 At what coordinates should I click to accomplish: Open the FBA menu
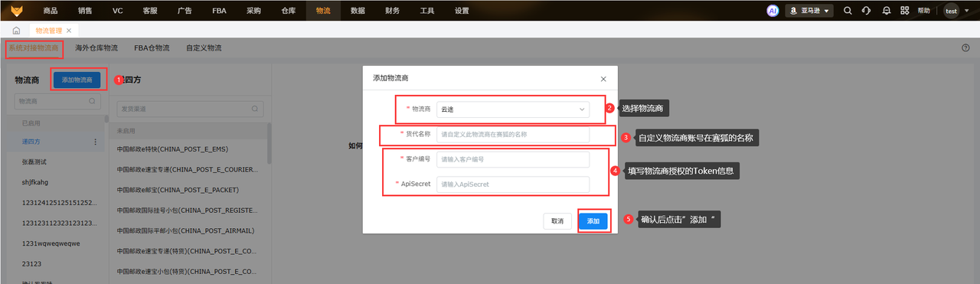click(x=218, y=11)
